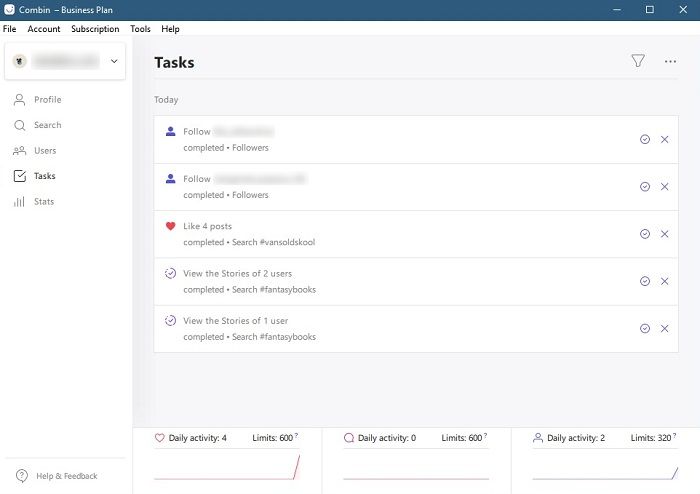Open the Tools menu

(x=140, y=29)
